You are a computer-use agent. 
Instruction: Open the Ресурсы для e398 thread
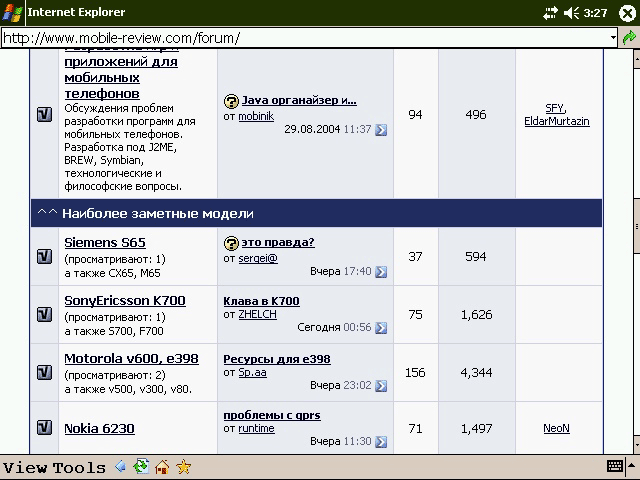point(277,359)
